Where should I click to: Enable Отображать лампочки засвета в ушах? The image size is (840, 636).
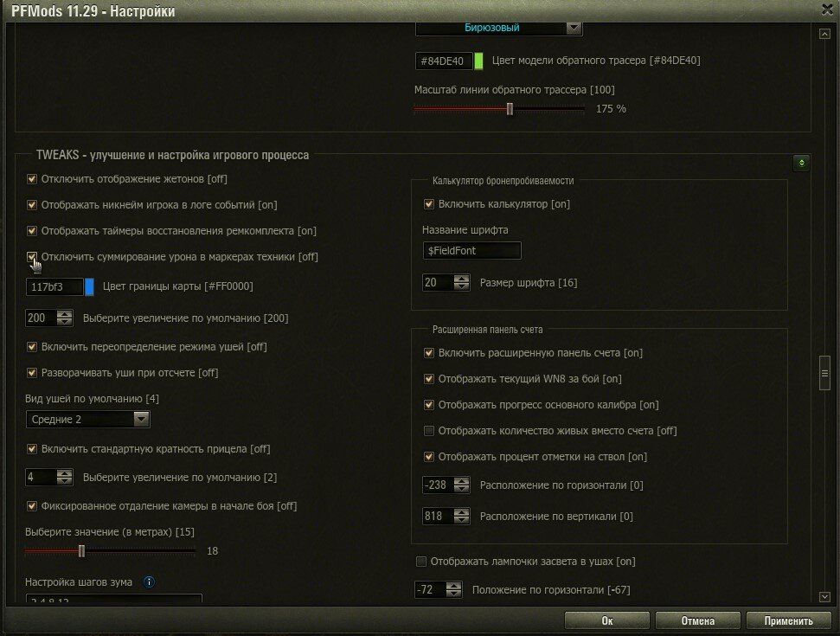(421, 562)
